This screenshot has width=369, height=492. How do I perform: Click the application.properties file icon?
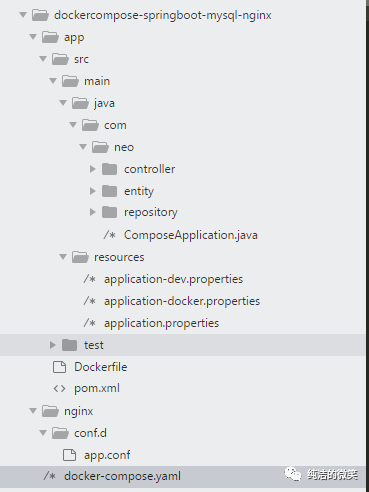click(89, 323)
